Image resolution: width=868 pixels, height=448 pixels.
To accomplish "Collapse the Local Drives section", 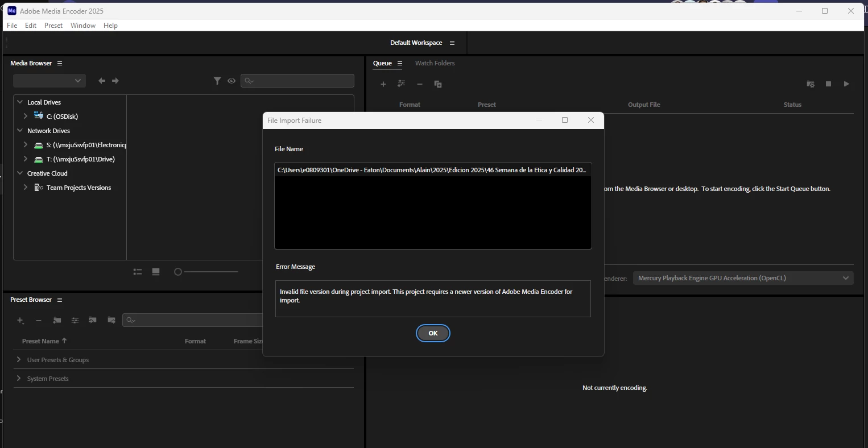I will point(20,102).
